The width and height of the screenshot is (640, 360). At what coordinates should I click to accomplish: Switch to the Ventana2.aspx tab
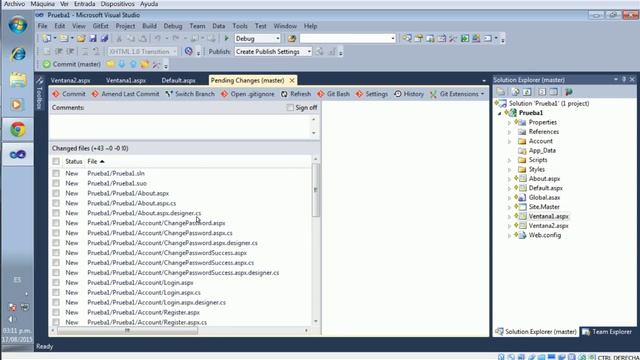coord(71,80)
